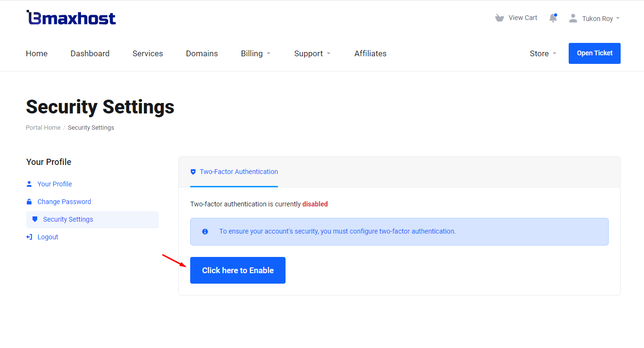Open the Store dropdown menu
This screenshot has height=348, width=644.
543,53
